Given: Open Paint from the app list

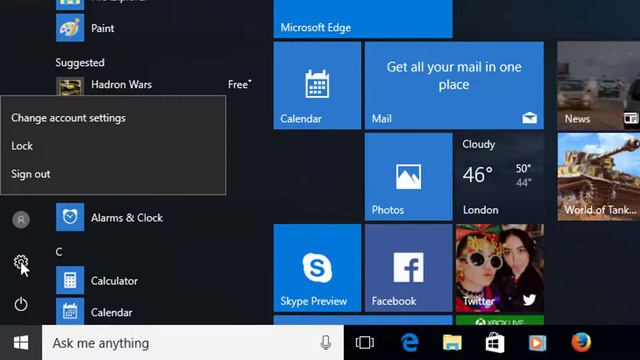Looking at the screenshot, I should coord(86,28).
